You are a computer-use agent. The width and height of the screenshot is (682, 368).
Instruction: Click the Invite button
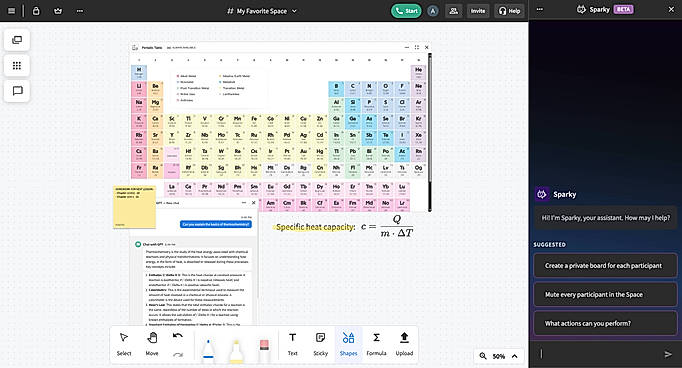[478, 11]
